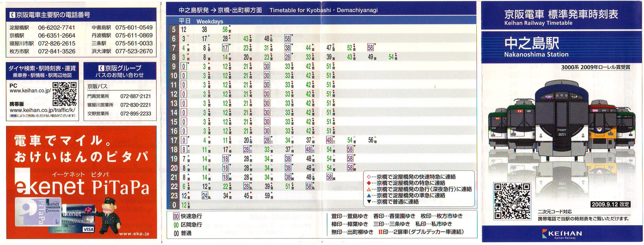Click the 萱印…萱島ゆき destination legend

coord(349,216)
